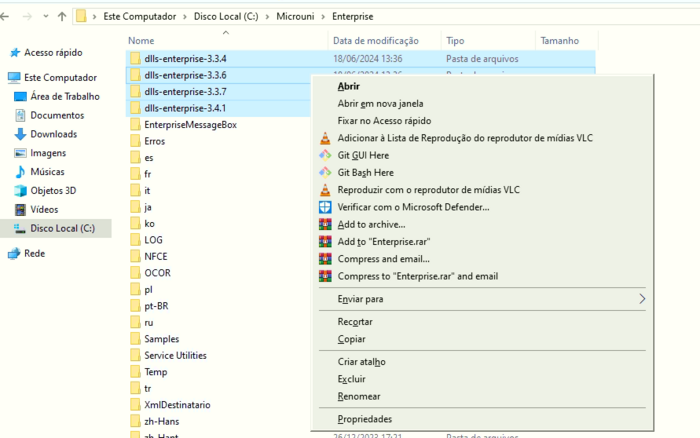The height and width of the screenshot is (438, 700).
Task: Expand chevron before Este Computador in address bar
Action: coord(95,17)
